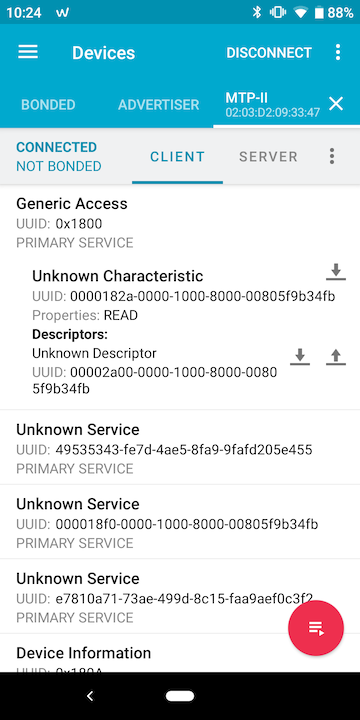Select the MTP-II device tab
This screenshot has height=720, width=360.
273,105
